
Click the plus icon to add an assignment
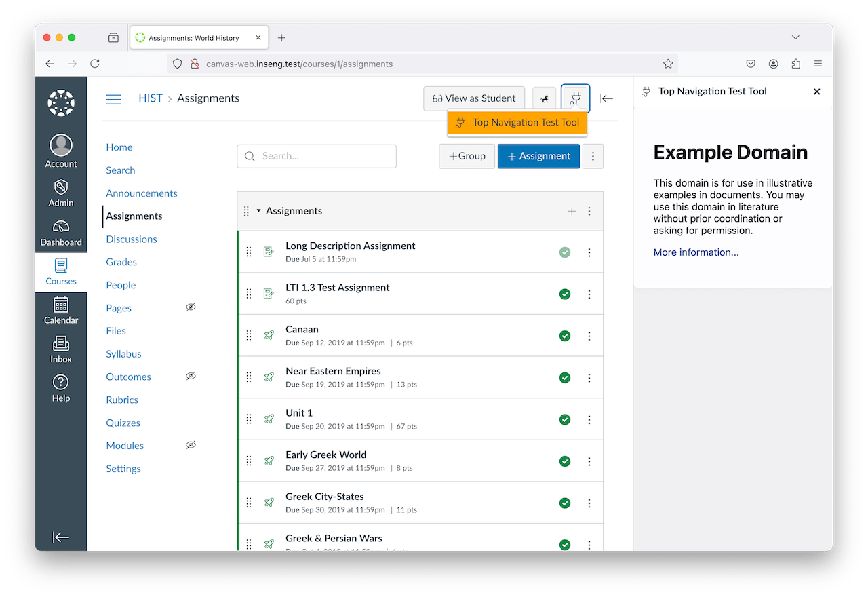click(572, 211)
